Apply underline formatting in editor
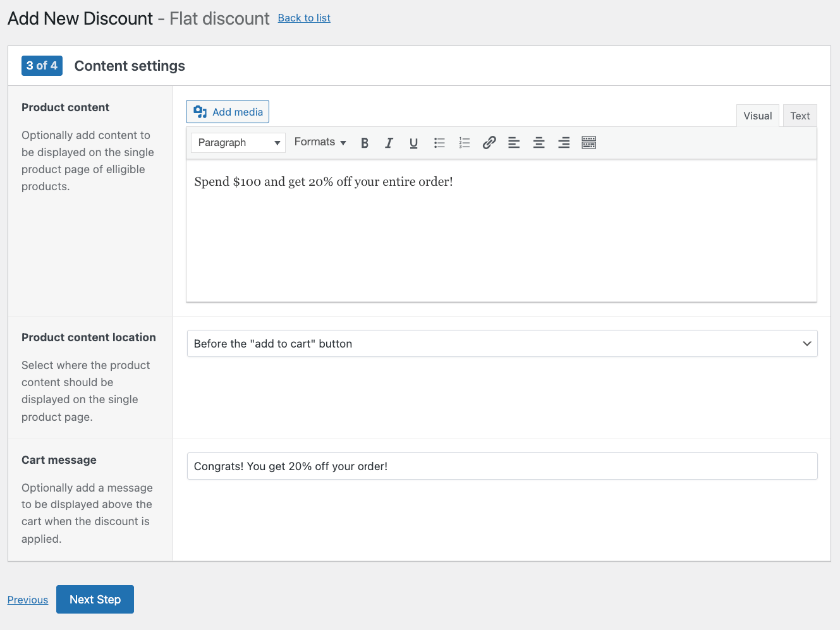The width and height of the screenshot is (840, 630). pyautogui.click(x=413, y=143)
